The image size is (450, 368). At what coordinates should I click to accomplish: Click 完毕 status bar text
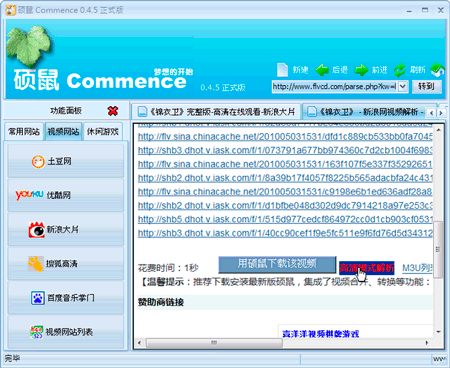pyautogui.click(x=12, y=359)
